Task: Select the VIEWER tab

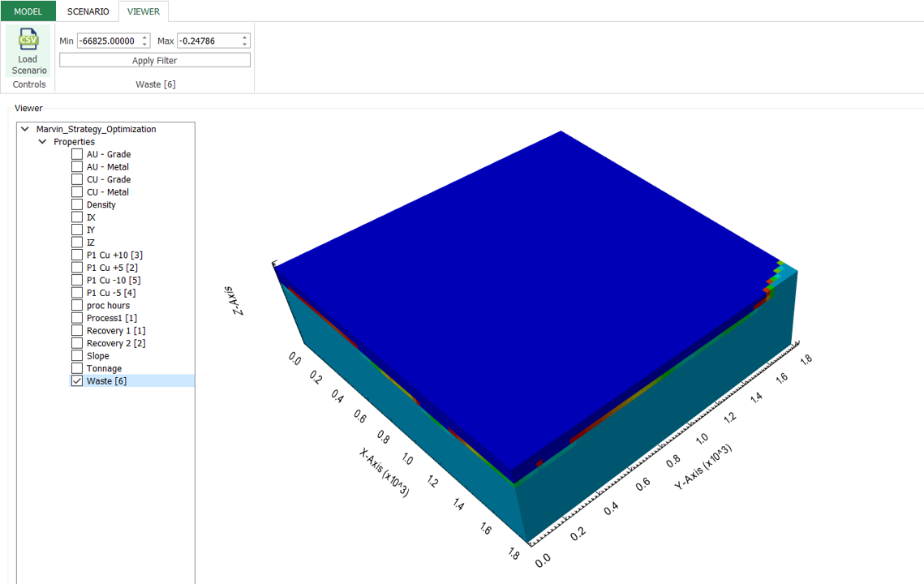Action: click(143, 11)
